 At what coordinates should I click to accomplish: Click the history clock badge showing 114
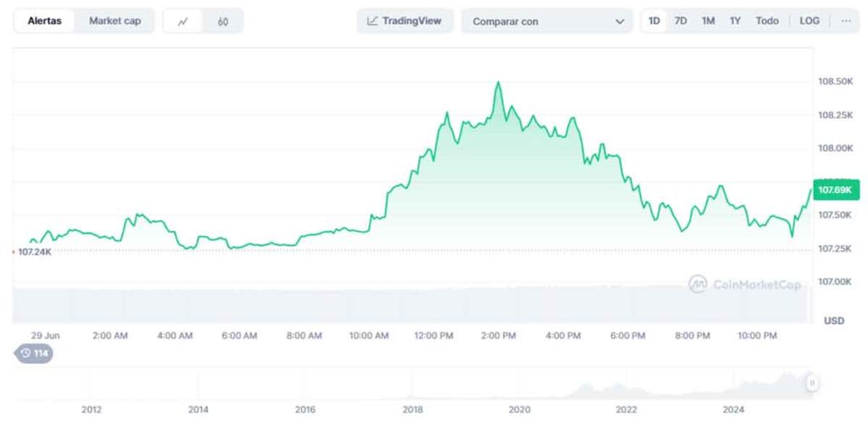pos(34,353)
